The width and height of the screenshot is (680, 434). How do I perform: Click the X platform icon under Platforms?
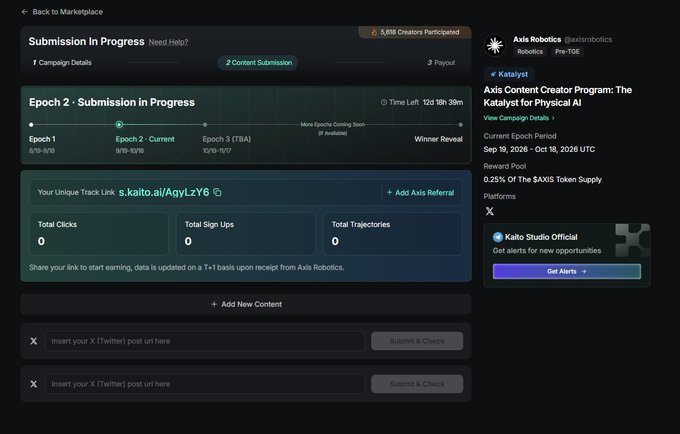490,211
